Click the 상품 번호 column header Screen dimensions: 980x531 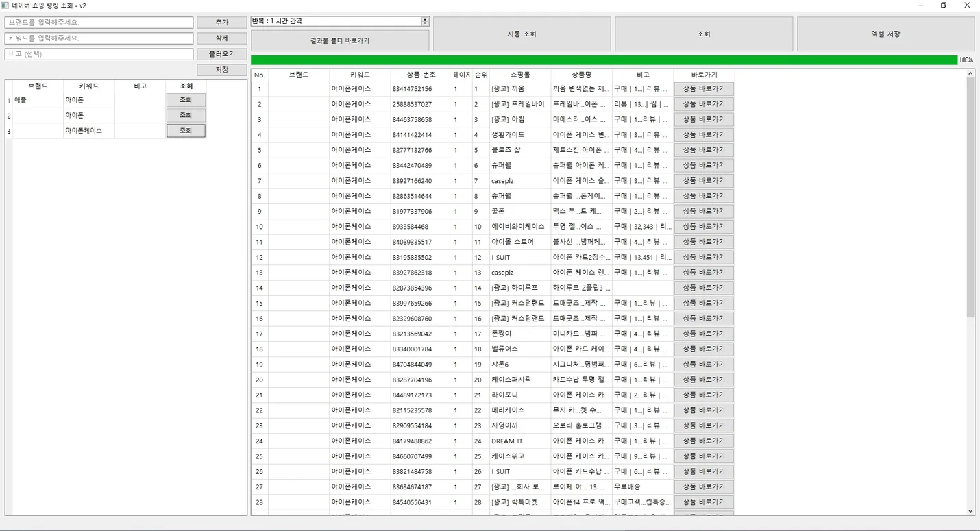tap(421, 75)
